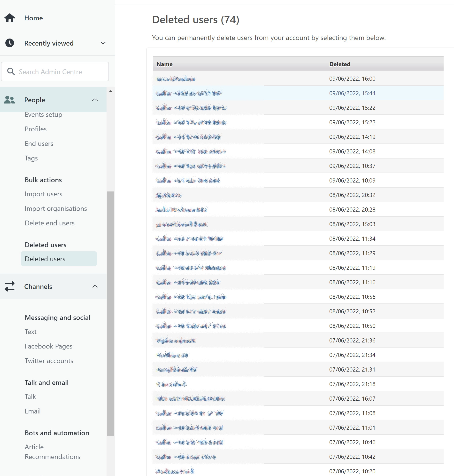
Task: Expand the Recently viewed dropdown chevron
Action: click(103, 43)
